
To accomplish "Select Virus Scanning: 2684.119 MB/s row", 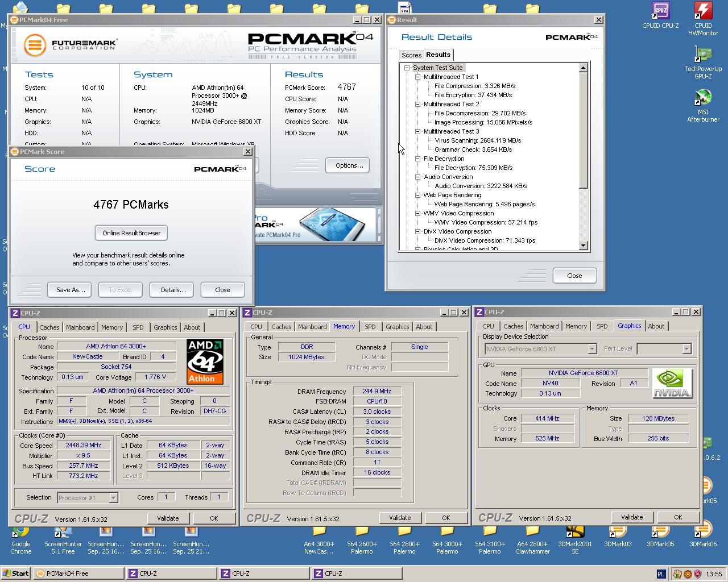I will tap(478, 140).
